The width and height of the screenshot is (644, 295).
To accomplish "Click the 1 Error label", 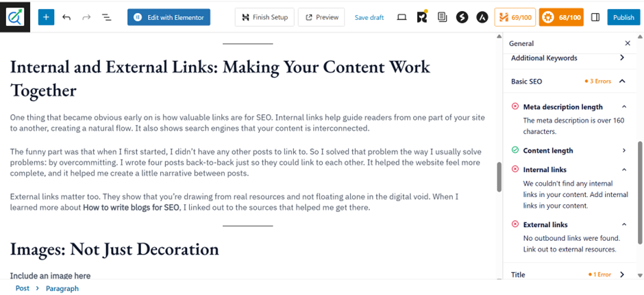I will coord(599,274).
